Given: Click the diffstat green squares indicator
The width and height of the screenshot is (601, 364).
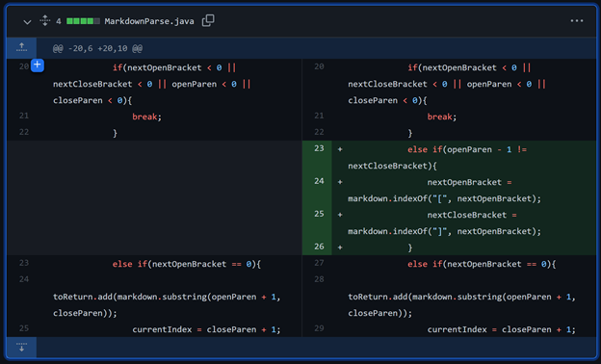Looking at the screenshot, I should point(83,21).
